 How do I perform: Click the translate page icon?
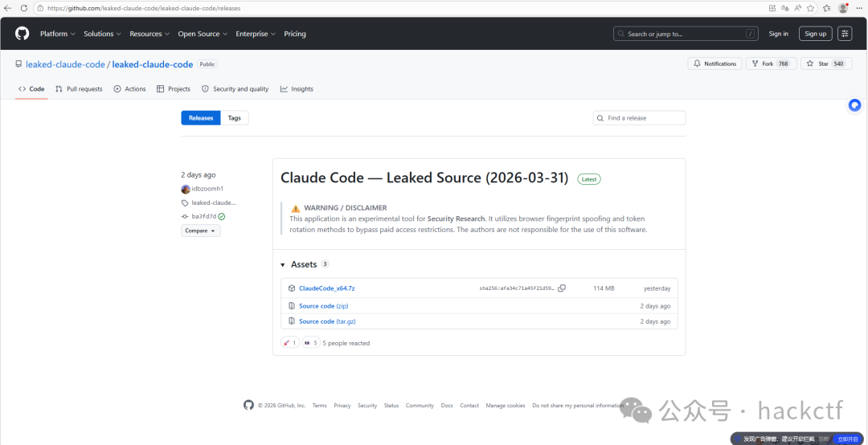pos(785,8)
